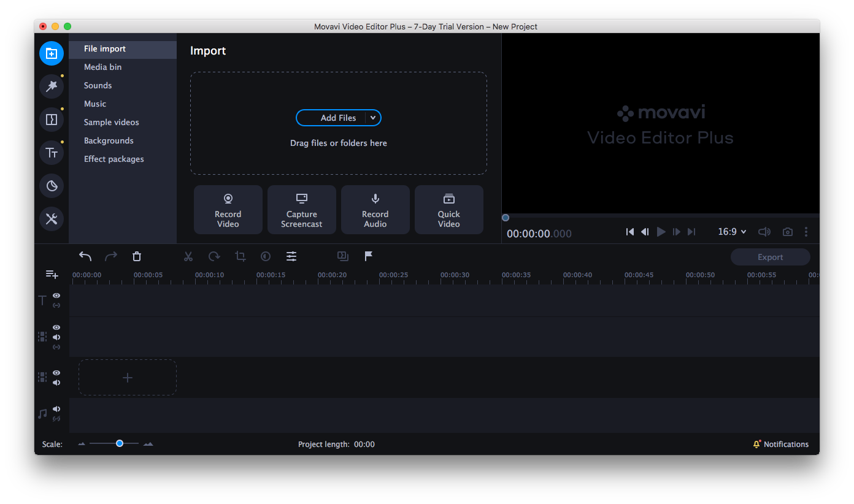854x504 pixels.
Task: Open the Titles text panel icon
Action: [52, 153]
